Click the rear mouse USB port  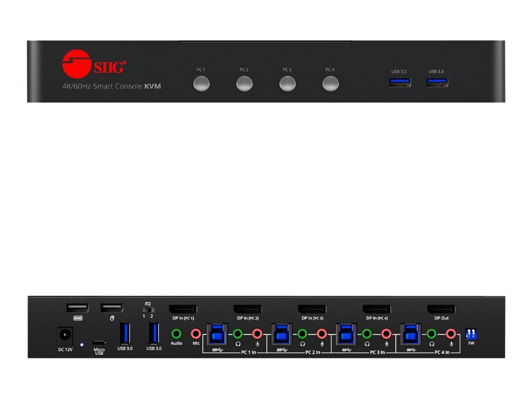click(112, 308)
